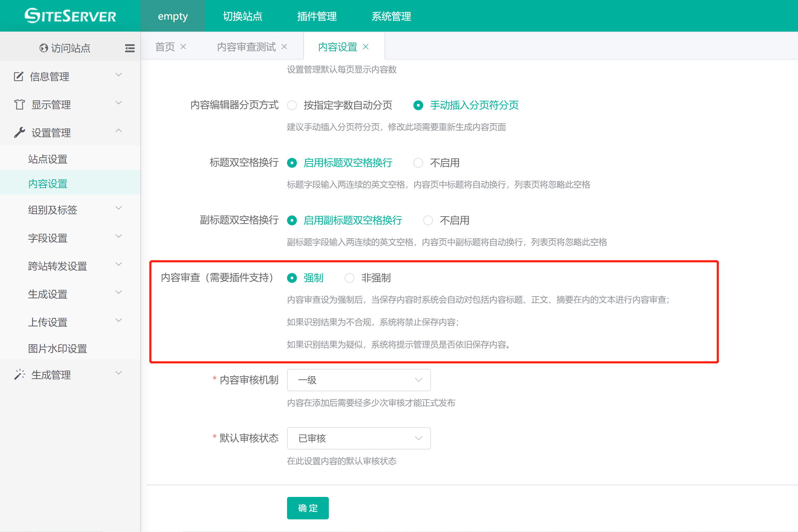Close the 内容审查测试 tab with X
Screen dimensions: 798x532
click(284, 47)
